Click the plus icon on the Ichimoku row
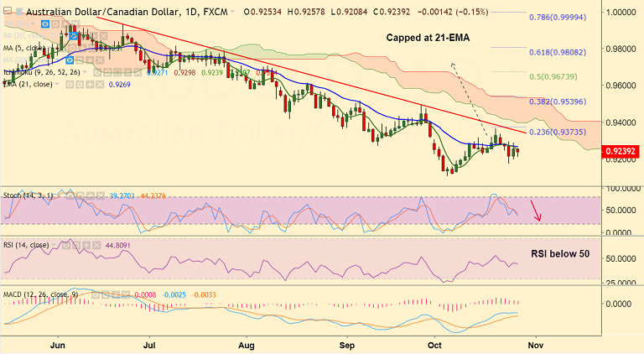 click(127, 72)
